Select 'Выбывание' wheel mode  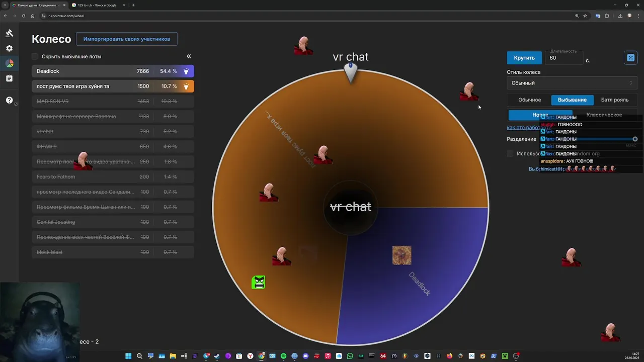click(x=572, y=100)
